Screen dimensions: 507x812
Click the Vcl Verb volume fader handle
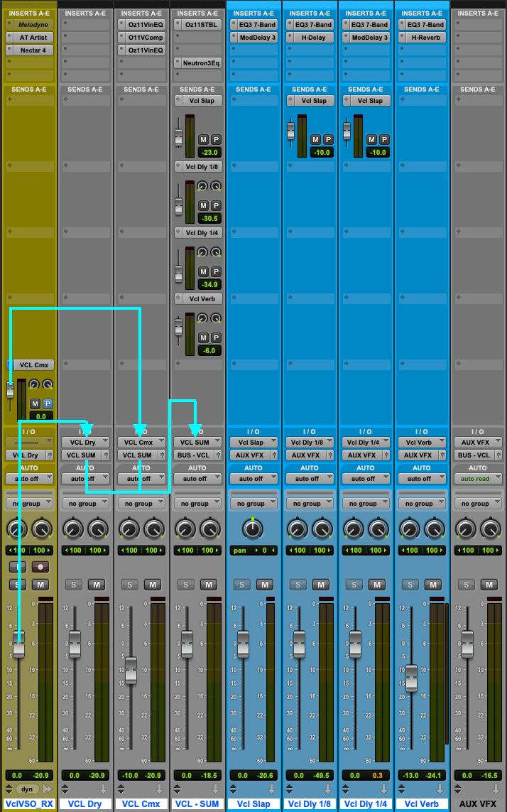pos(411,678)
